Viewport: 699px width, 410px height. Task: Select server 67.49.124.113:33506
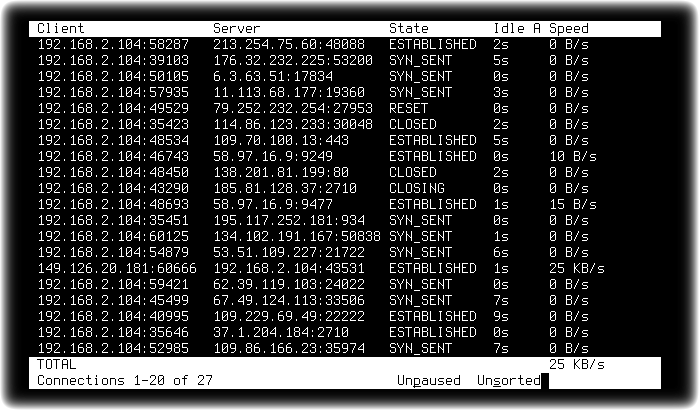(x=288, y=301)
